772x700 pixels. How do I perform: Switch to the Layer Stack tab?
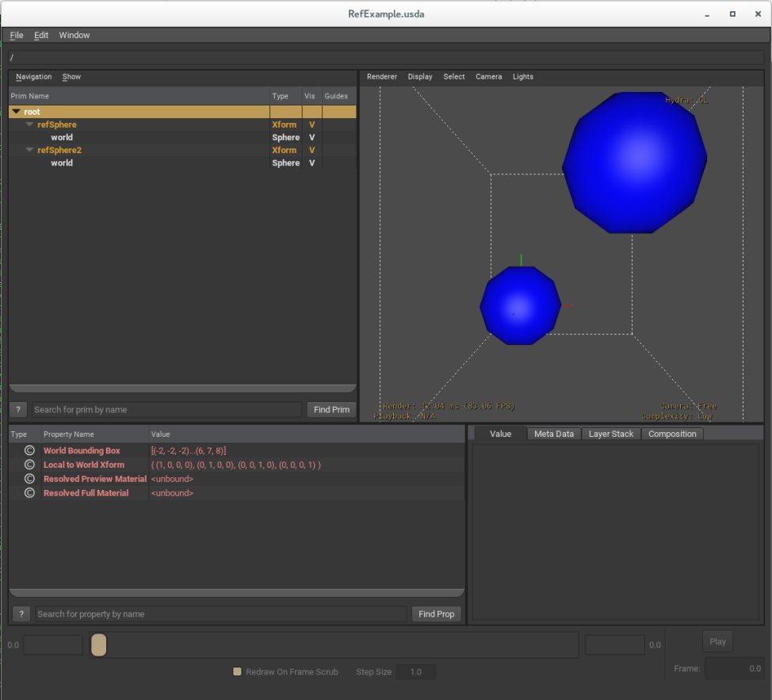610,434
